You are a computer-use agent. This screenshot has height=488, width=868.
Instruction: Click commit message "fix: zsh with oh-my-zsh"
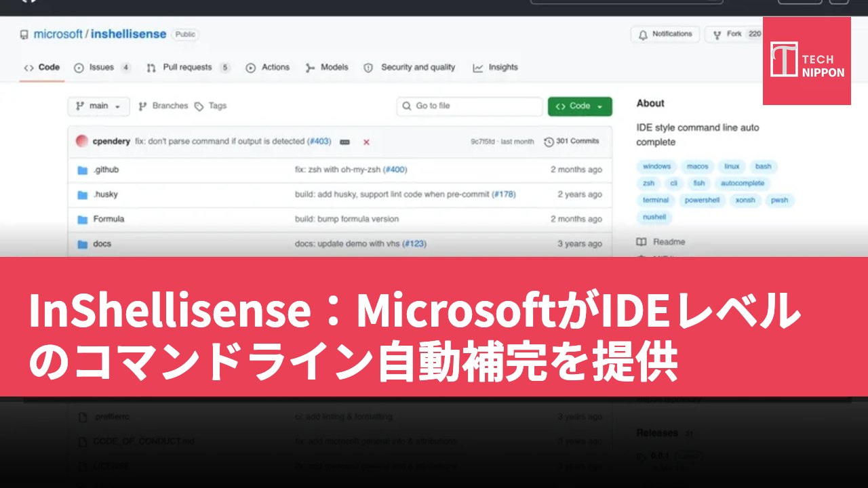[338, 170]
